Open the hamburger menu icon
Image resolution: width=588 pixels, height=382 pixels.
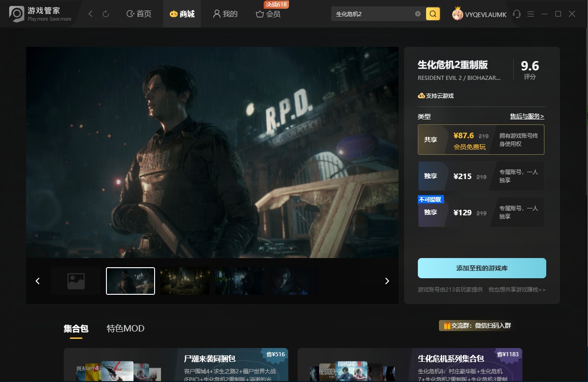click(531, 14)
